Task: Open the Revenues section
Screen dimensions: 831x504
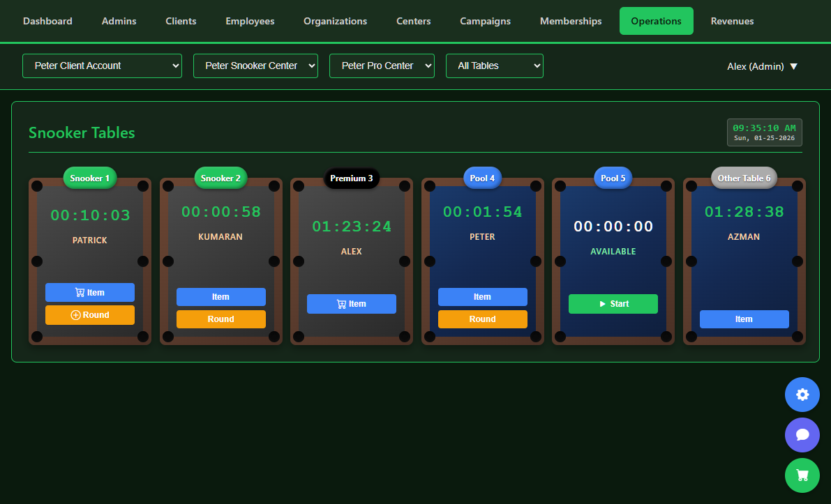Action: click(x=732, y=21)
